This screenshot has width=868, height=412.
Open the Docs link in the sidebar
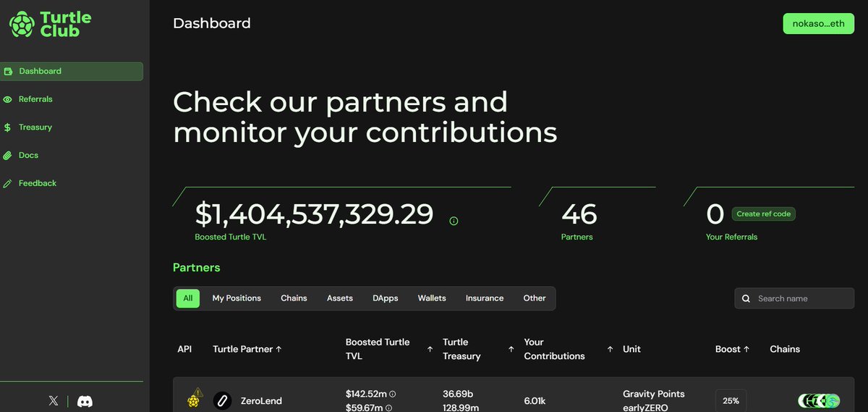pyautogui.click(x=29, y=156)
